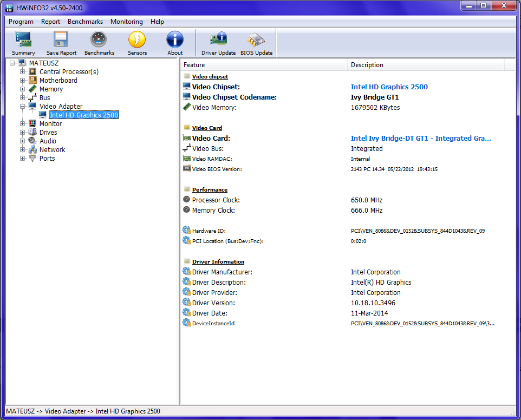521x420 pixels.
Task: Open the Sensors lightning icon
Action: (x=137, y=40)
